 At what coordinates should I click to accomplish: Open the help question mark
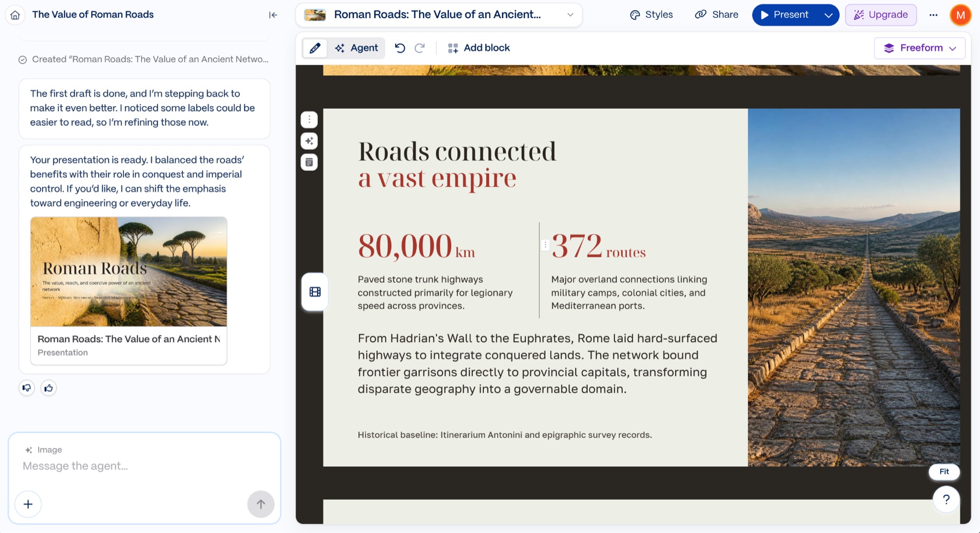946,499
